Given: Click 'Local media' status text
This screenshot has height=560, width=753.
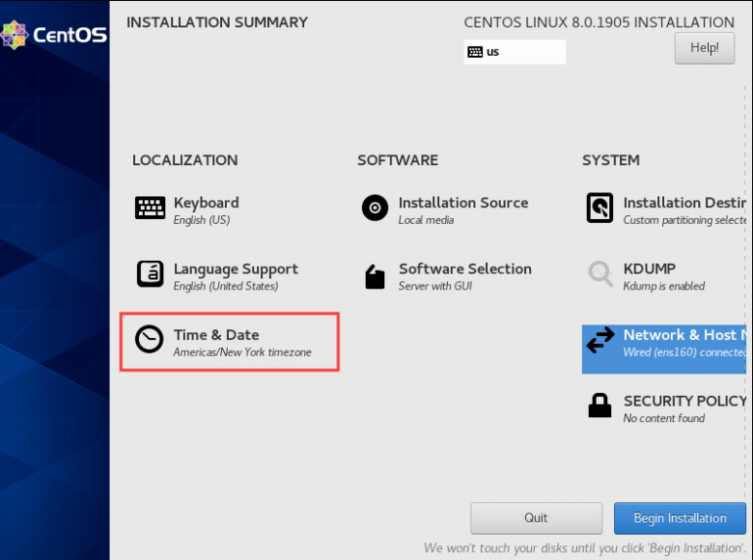Looking at the screenshot, I should point(426,220).
